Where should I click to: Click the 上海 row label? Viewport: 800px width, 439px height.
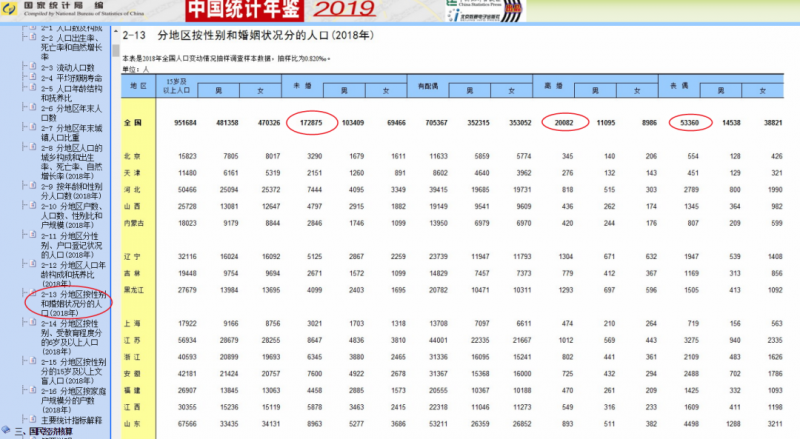pos(132,323)
